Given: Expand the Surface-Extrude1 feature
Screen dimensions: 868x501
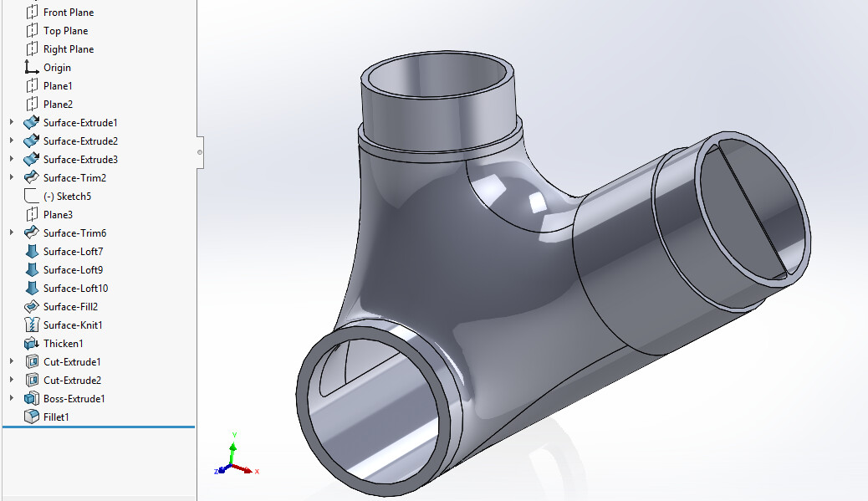Looking at the screenshot, I should (x=12, y=123).
